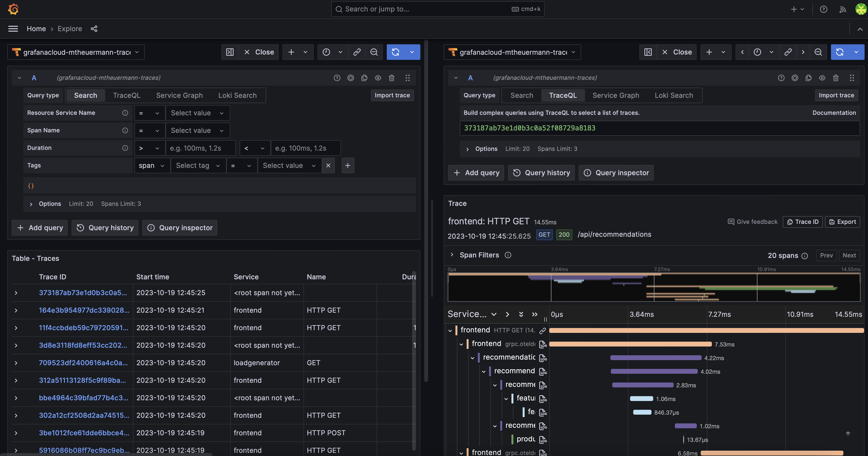
Task: Duplicate query A in the left pane
Action: pyautogui.click(x=364, y=78)
